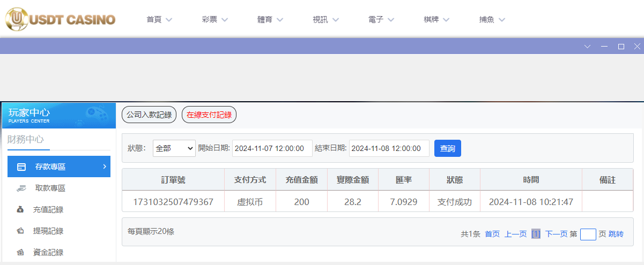The width and height of the screenshot is (644, 265).
Task: Click the start date input field
Action: 272,148
